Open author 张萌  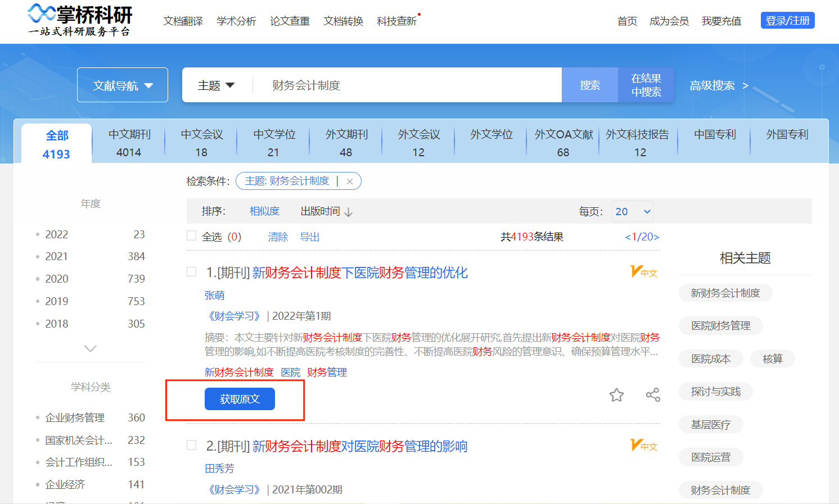pos(214,295)
